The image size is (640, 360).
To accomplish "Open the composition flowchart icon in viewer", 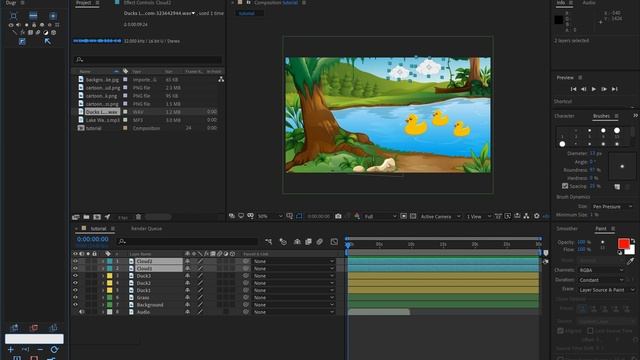I will pos(527,216).
